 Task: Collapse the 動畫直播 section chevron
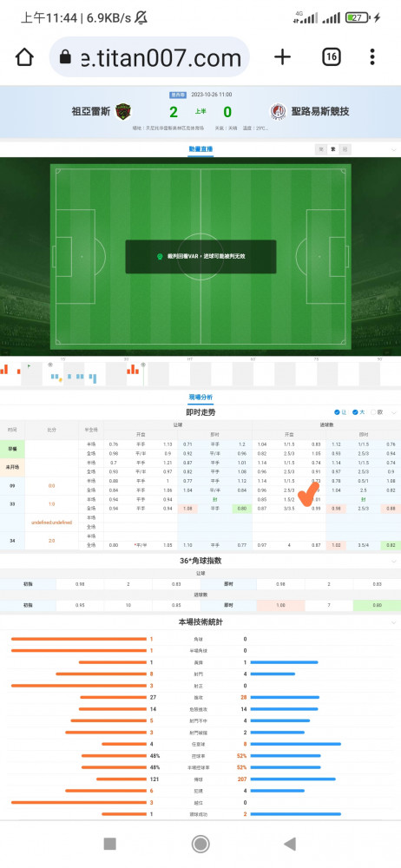click(x=394, y=149)
